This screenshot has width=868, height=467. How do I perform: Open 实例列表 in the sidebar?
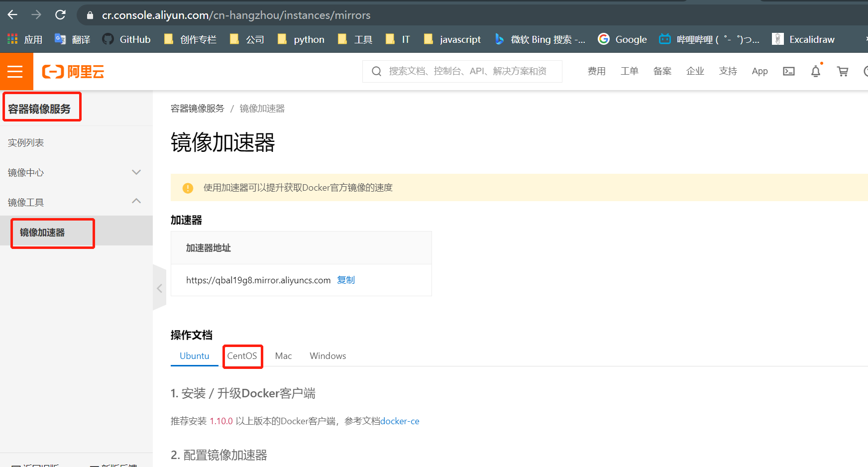26,143
